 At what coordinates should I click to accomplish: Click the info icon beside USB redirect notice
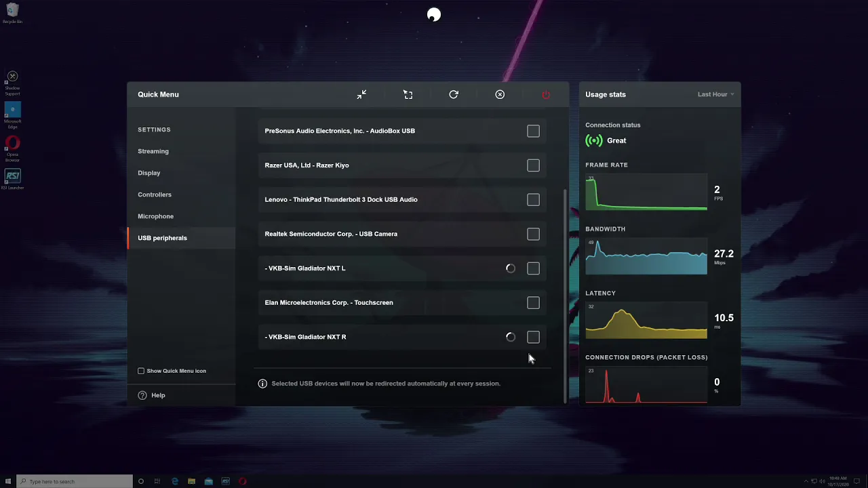(262, 384)
